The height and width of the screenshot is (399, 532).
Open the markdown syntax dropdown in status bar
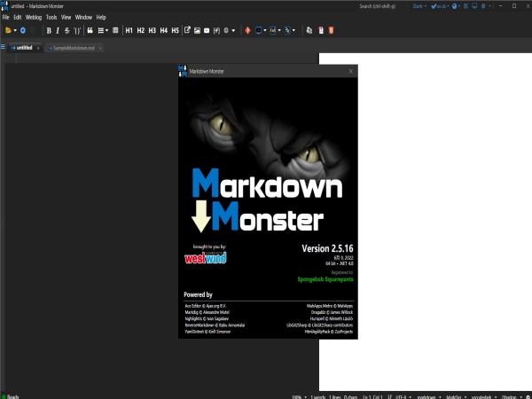click(429, 396)
